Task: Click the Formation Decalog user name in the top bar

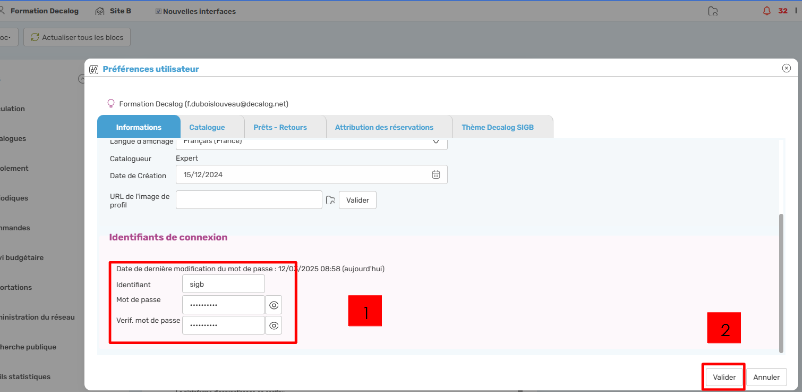Action: click(x=44, y=11)
